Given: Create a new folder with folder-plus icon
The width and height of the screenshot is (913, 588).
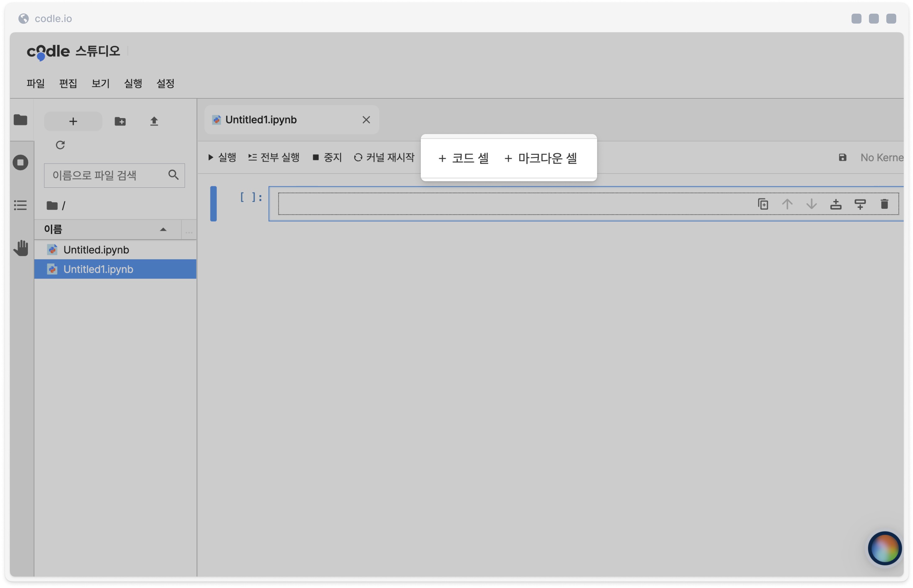Looking at the screenshot, I should pos(120,121).
